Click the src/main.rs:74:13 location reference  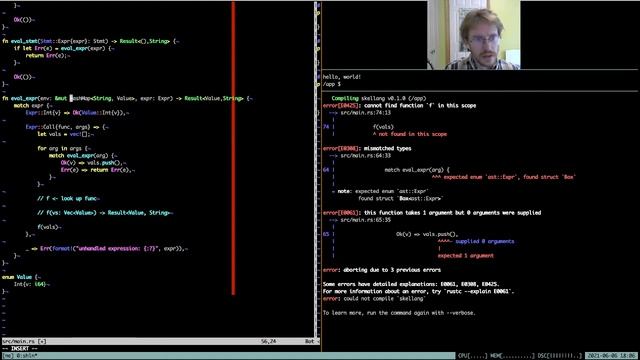[x=365, y=113]
